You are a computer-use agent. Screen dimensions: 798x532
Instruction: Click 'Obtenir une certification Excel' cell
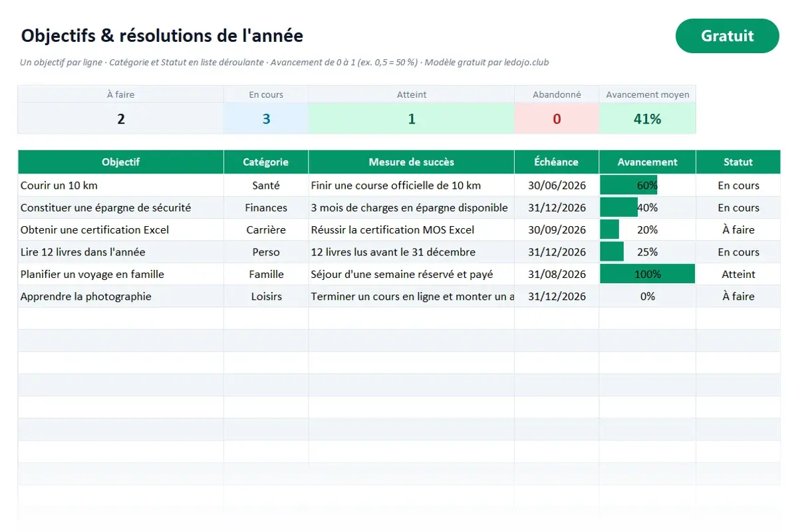[120, 229]
